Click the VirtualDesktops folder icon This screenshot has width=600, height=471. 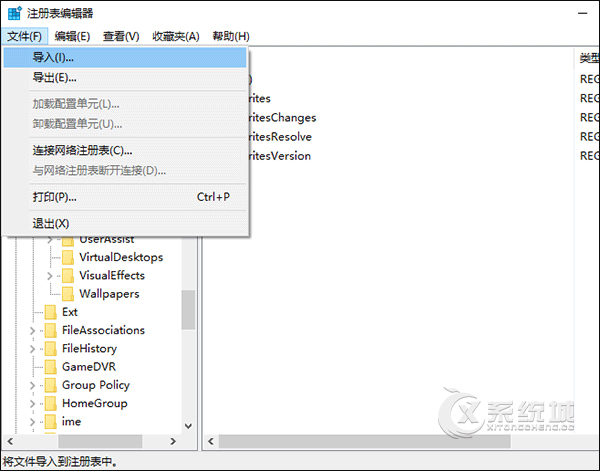click(68, 258)
